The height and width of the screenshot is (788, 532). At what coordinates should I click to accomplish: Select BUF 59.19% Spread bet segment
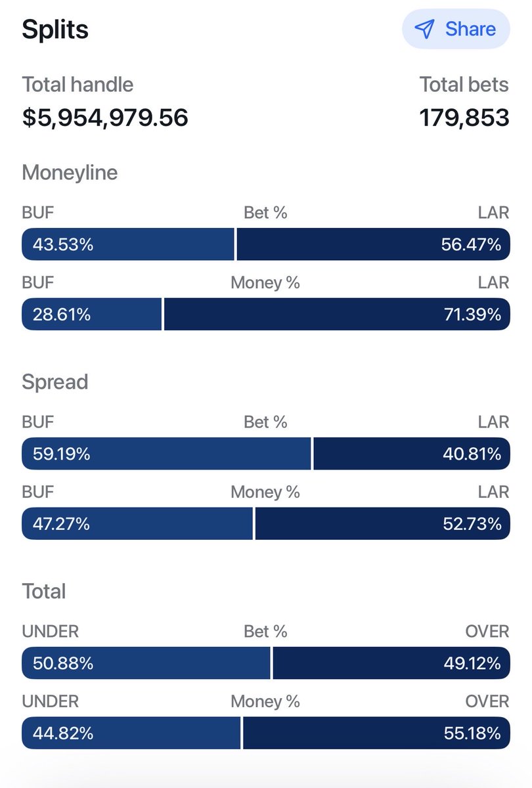[167, 453]
